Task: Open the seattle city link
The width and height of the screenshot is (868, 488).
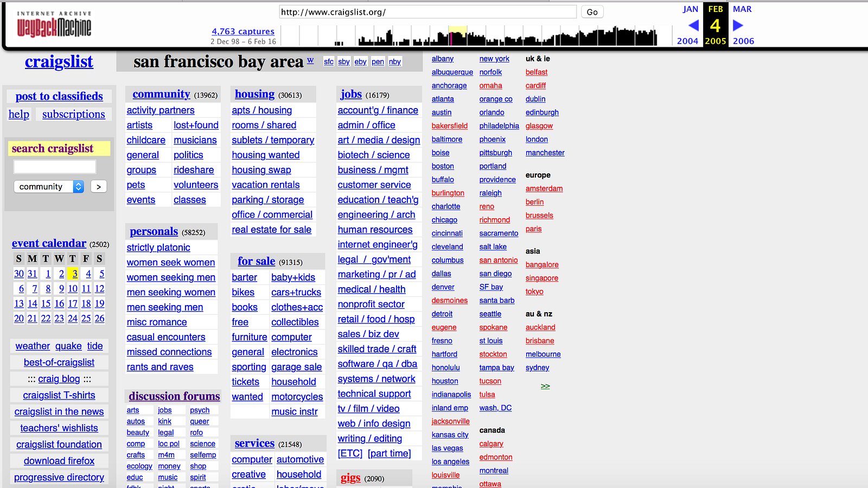Action: point(490,314)
